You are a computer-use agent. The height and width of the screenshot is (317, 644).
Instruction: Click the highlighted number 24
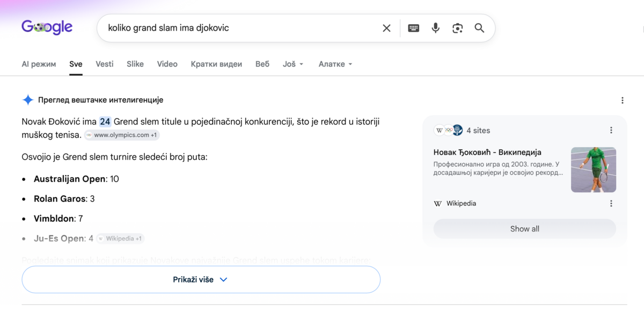coord(105,122)
